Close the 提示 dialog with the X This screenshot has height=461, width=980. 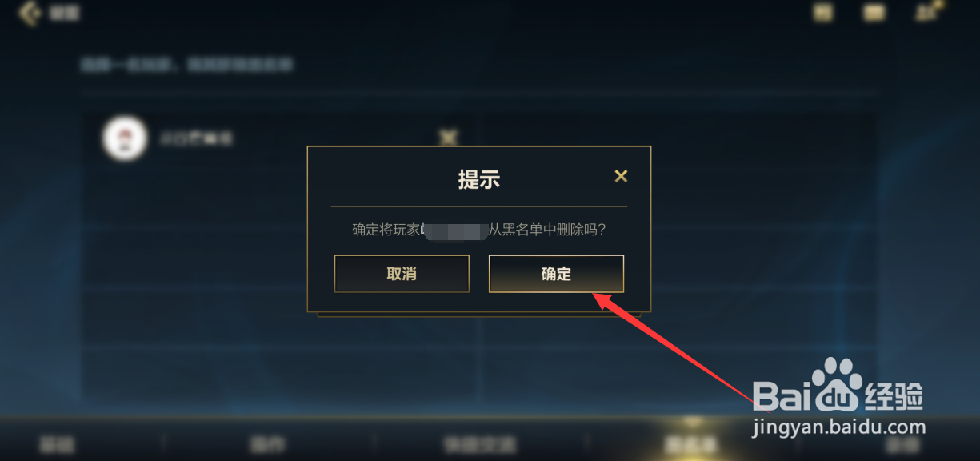click(x=621, y=176)
